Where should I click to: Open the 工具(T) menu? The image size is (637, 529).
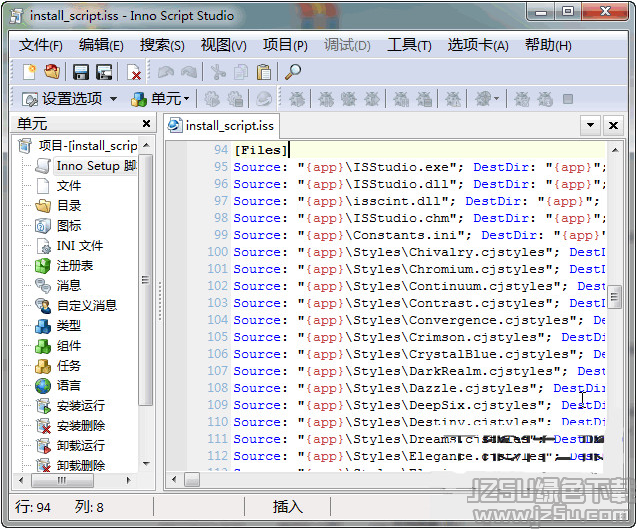409,45
